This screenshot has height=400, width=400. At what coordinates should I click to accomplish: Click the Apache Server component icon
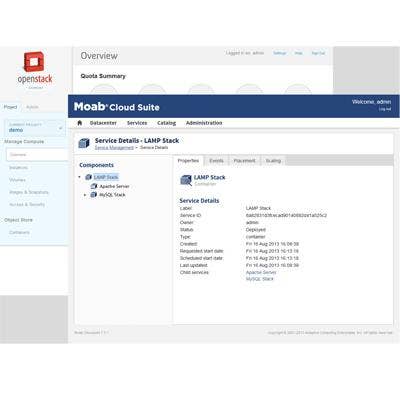click(x=94, y=186)
